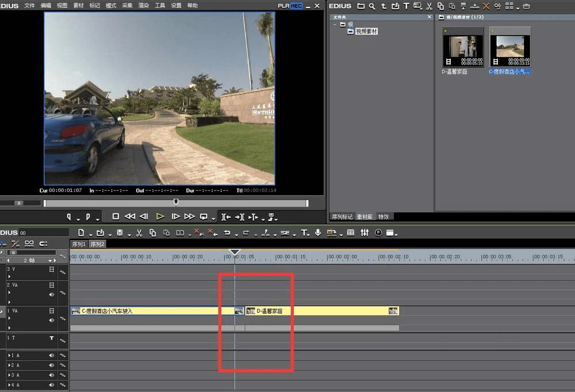This screenshot has height=392, width=575.
Task: Switch to the 序列2 tab
Action: click(97, 244)
